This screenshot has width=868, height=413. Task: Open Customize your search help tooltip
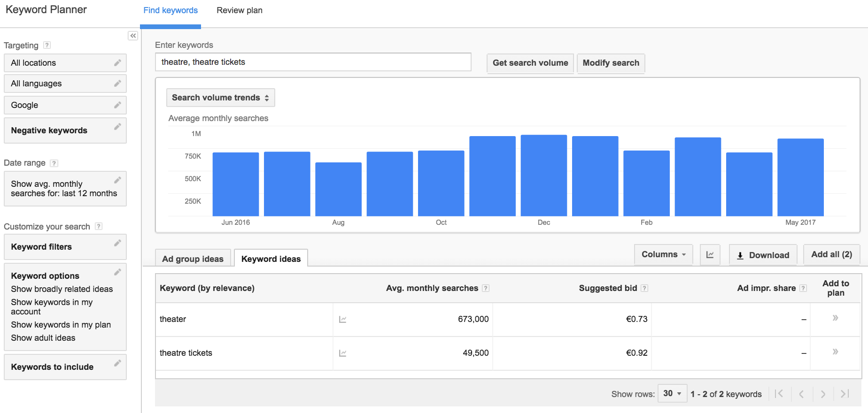[99, 226]
